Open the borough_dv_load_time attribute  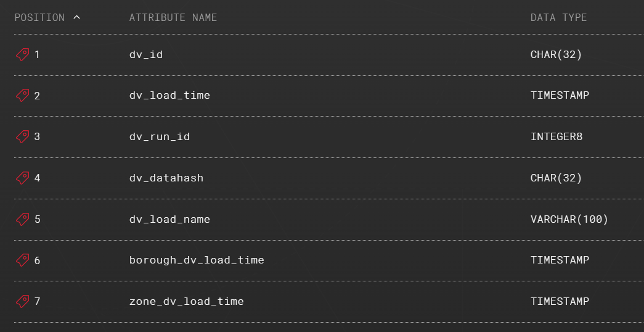tap(197, 260)
